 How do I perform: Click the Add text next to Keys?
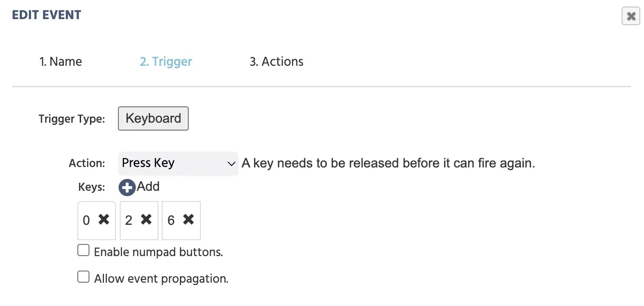[x=148, y=187]
